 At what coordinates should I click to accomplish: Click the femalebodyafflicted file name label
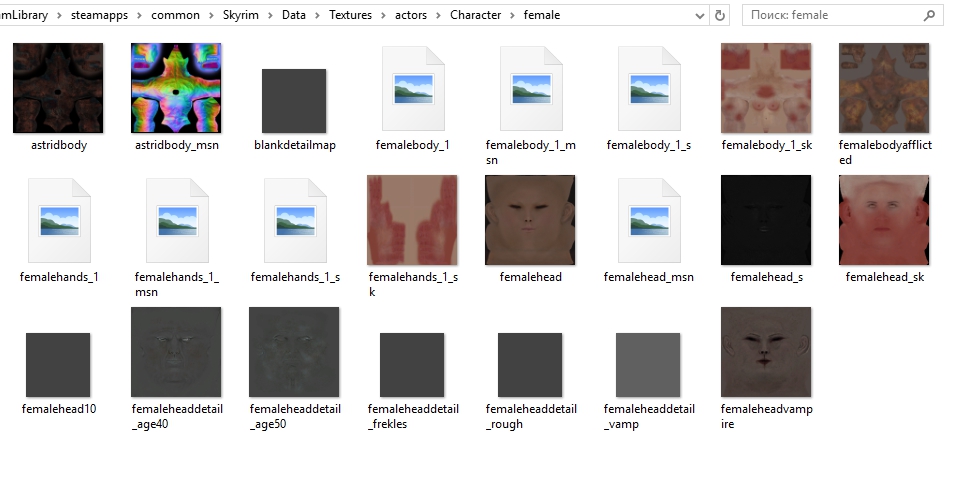click(885, 152)
